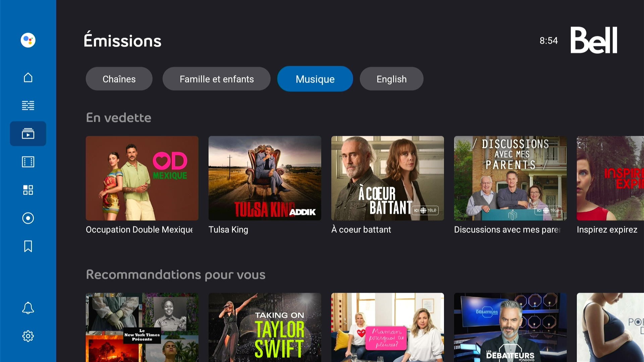
Task: Expand Google Assistant options
Action: pyautogui.click(x=28, y=40)
